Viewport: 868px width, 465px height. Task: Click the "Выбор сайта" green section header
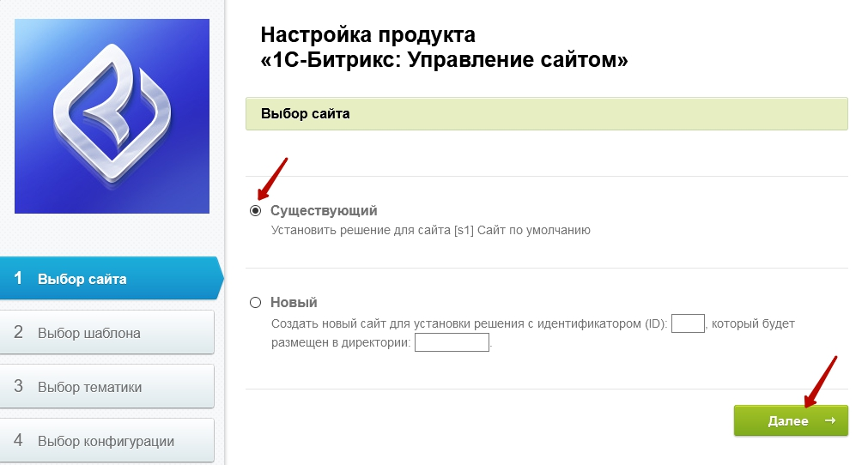click(x=546, y=114)
